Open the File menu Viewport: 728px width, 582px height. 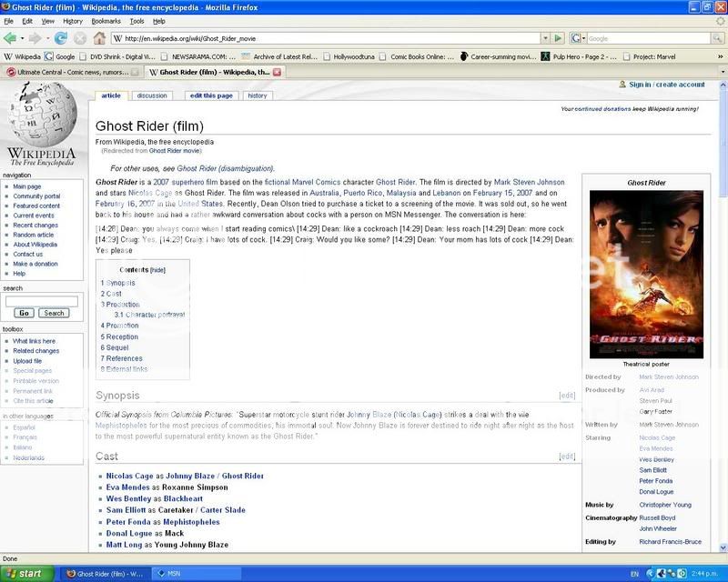coord(9,21)
